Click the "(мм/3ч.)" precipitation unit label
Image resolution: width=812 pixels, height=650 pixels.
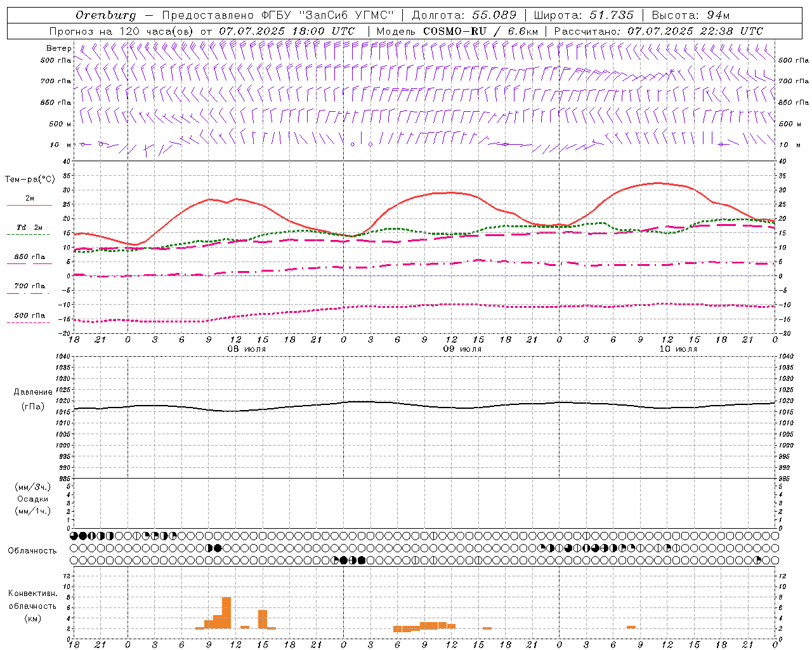pyautogui.click(x=33, y=487)
